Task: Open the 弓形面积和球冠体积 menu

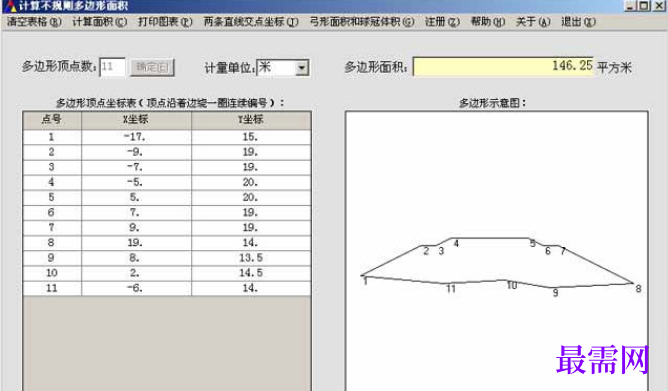Action: coord(362,22)
